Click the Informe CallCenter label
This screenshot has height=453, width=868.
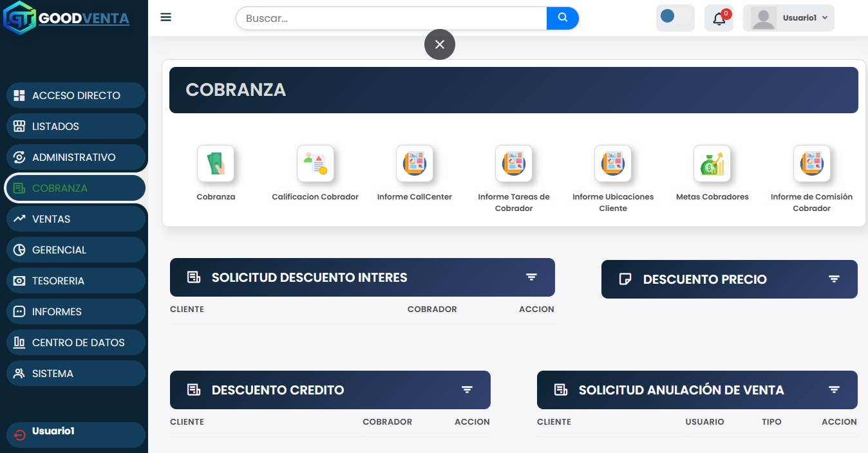415,197
